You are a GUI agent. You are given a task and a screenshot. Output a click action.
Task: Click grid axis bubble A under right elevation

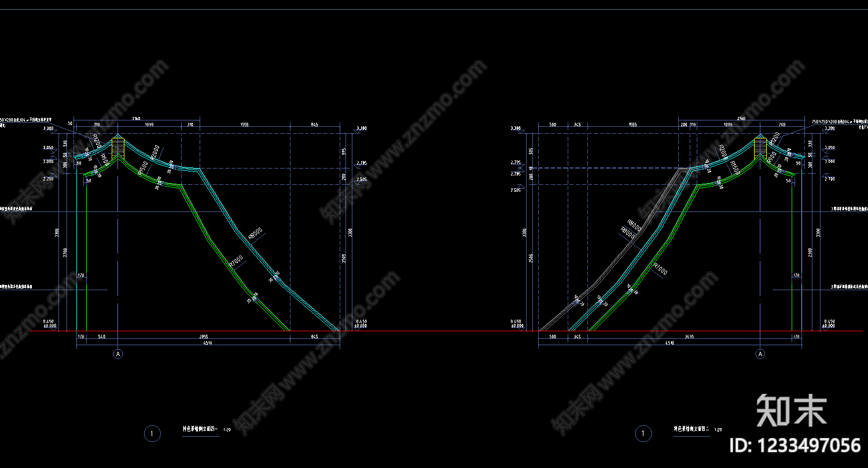760,353
